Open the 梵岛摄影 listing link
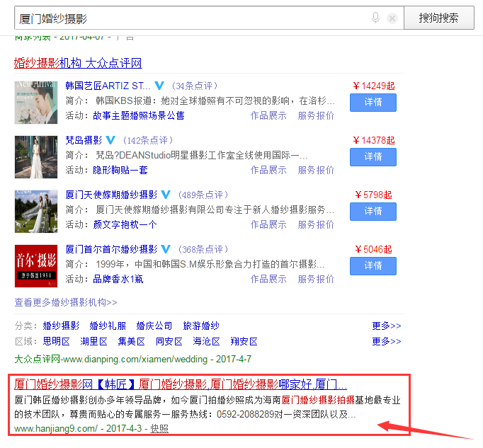This screenshot has height=448, width=483. click(x=84, y=140)
